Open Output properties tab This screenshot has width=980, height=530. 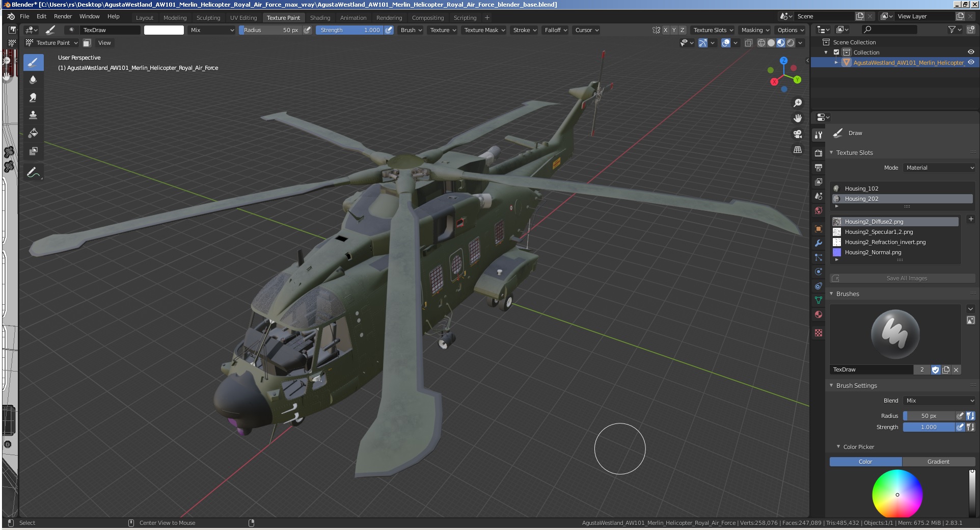(x=819, y=167)
